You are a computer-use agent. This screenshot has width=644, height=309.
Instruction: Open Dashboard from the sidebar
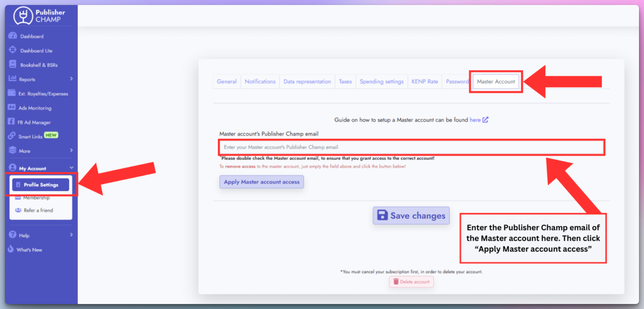[x=32, y=36]
